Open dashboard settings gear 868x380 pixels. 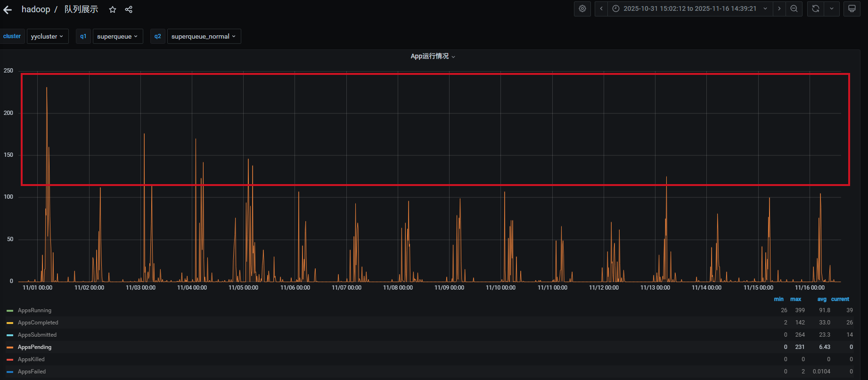coord(582,9)
